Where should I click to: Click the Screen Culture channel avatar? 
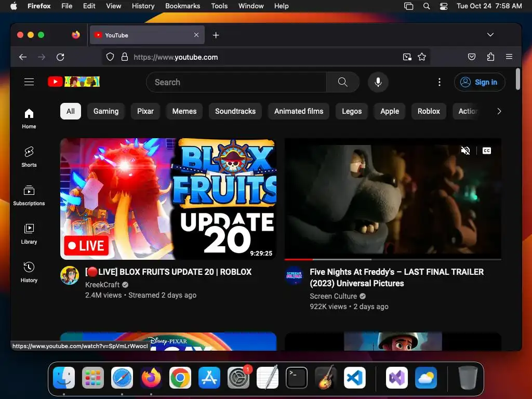(294, 275)
